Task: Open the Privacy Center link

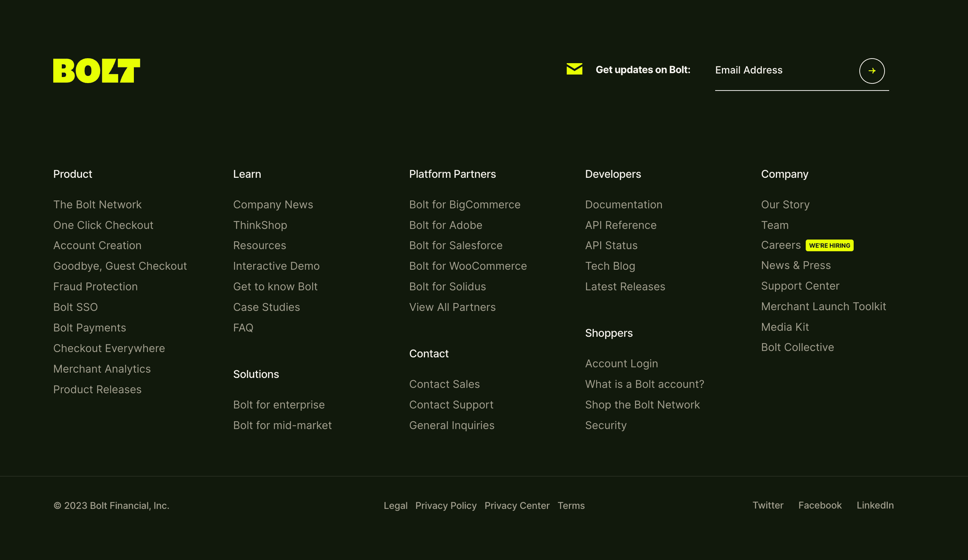Action: [x=517, y=506]
